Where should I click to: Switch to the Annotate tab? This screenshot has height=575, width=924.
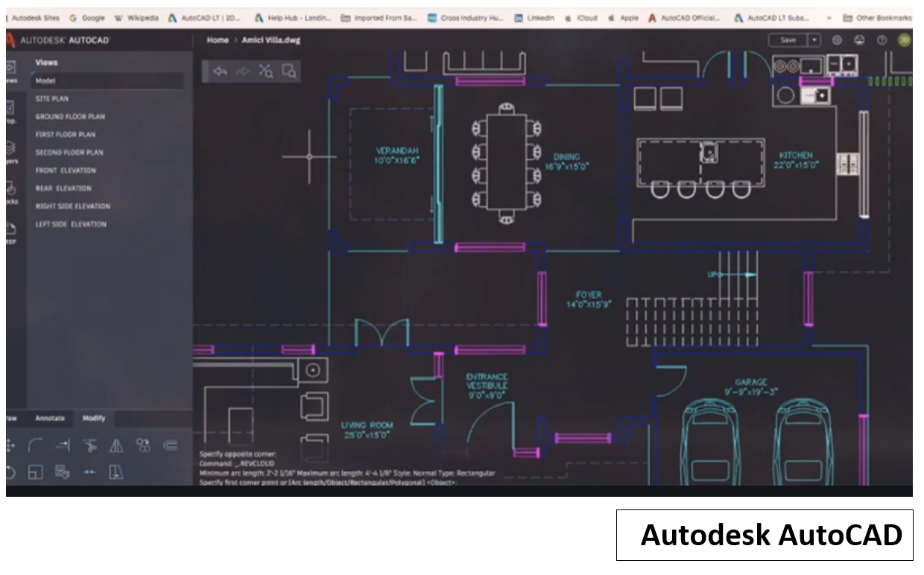pyautogui.click(x=50, y=419)
